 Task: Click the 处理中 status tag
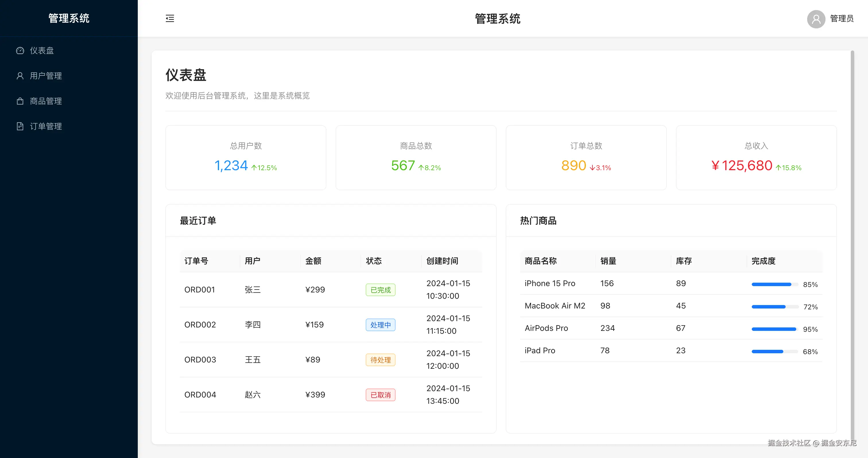[380, 325]
